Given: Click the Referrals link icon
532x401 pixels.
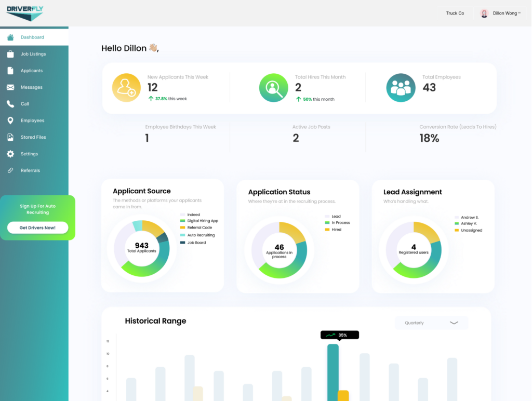Looking at the screenshot, I should [x=10, y=170].
